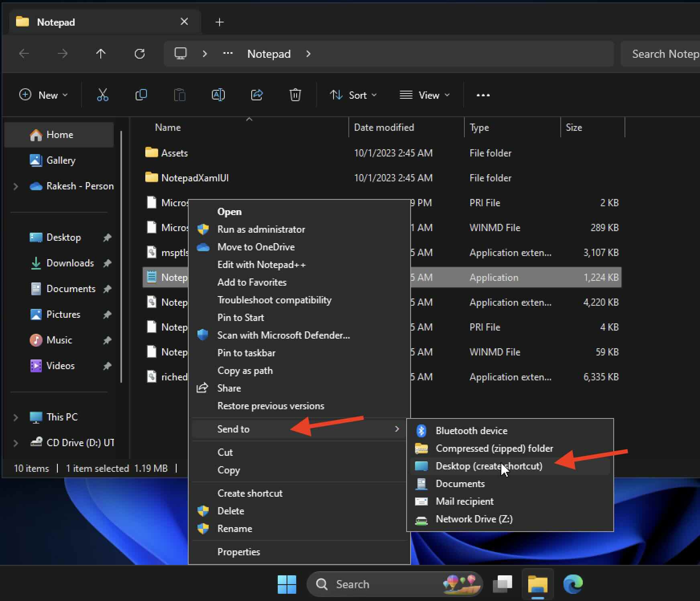This screenshot has height=601, width=700.
Task: Select Run as administrator from the context menu
Action: tap(261, 229)
